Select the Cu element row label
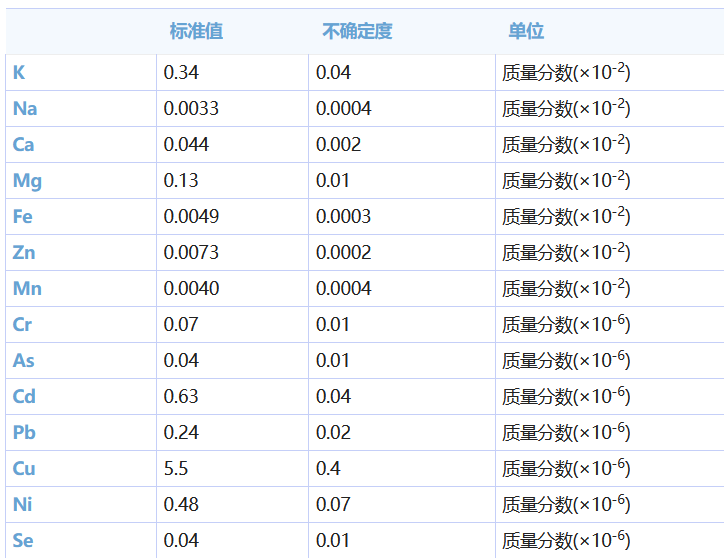The image size is (724, 558). [24, 469]
